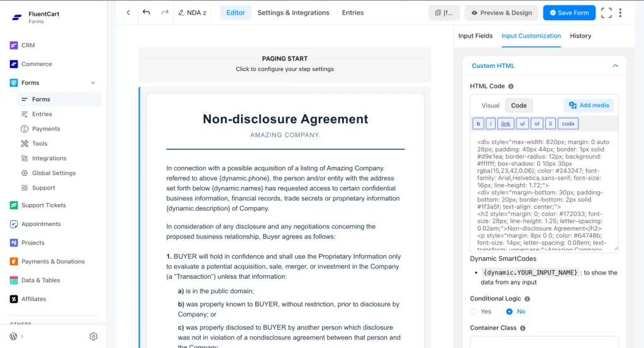Image resolution: width=644 pixels, height=348 pixels.
Task: Open the three-dot more options menu
Action: click(620, 13)
